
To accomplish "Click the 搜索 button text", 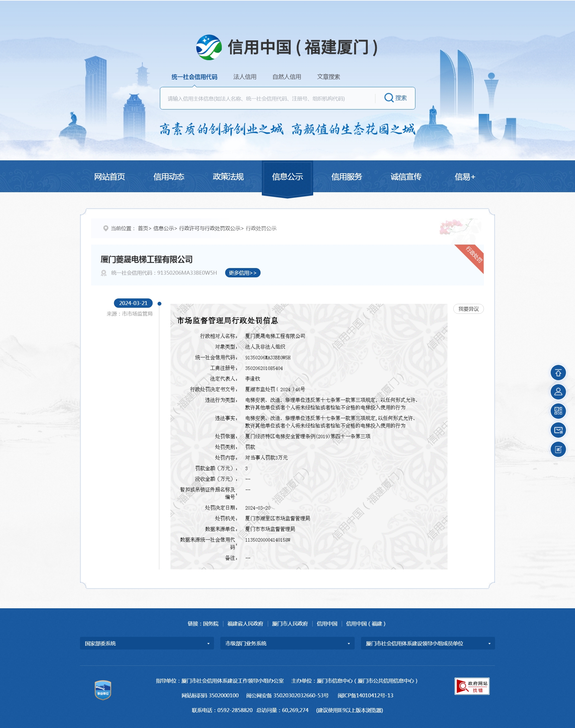I will coord(401,98).
